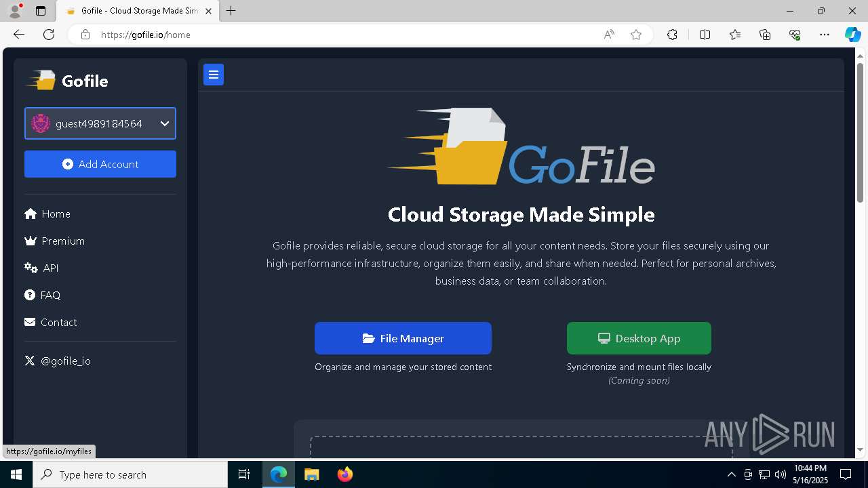Close the Gofile browser tab
Viewport: 868px width, 488px height.
click(x=208, y=11)
